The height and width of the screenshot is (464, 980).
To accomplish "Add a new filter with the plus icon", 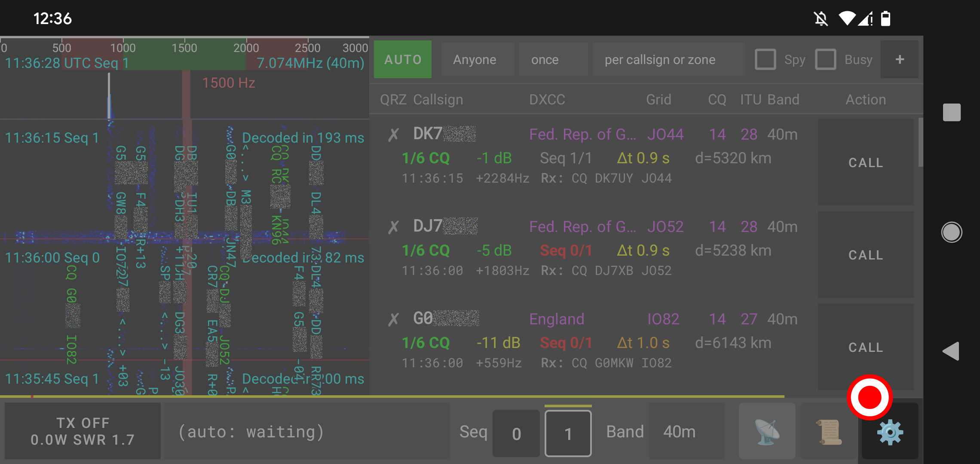I will (x=899, y=59).
